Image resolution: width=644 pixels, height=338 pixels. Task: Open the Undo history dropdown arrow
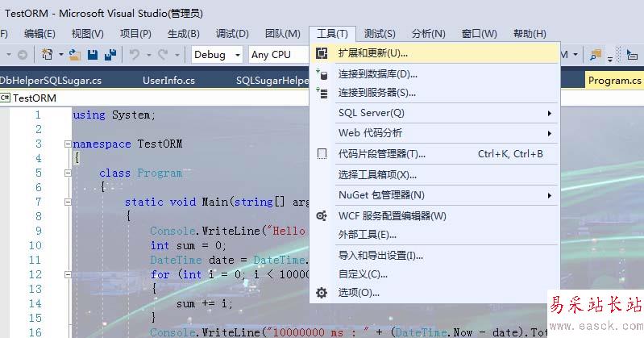pos(148,54)
